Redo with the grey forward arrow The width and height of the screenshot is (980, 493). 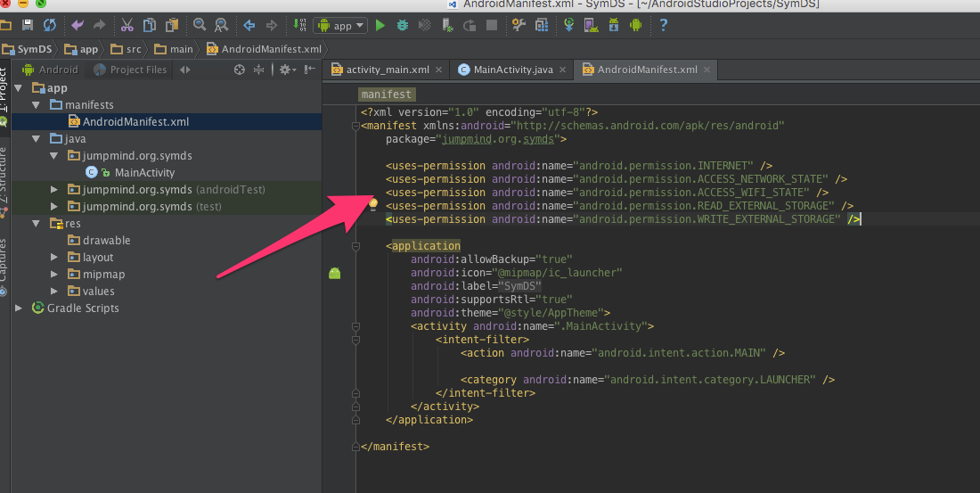pos(100,25)
